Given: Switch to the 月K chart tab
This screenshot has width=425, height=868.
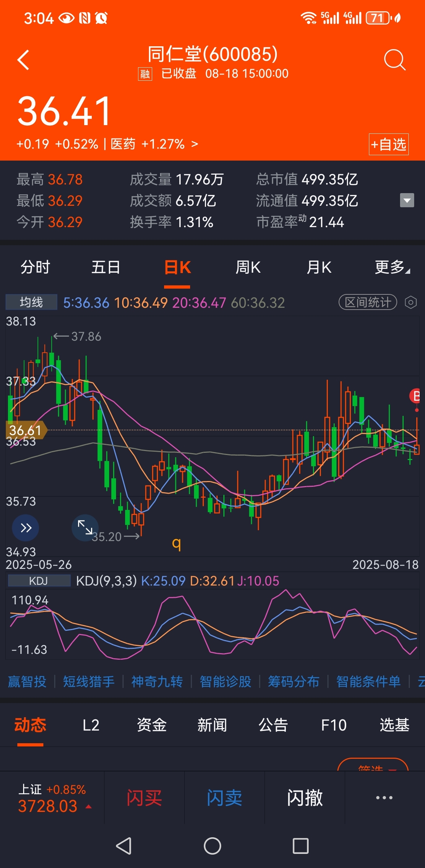Looking at the screenshot, I should tap(319, 268).
